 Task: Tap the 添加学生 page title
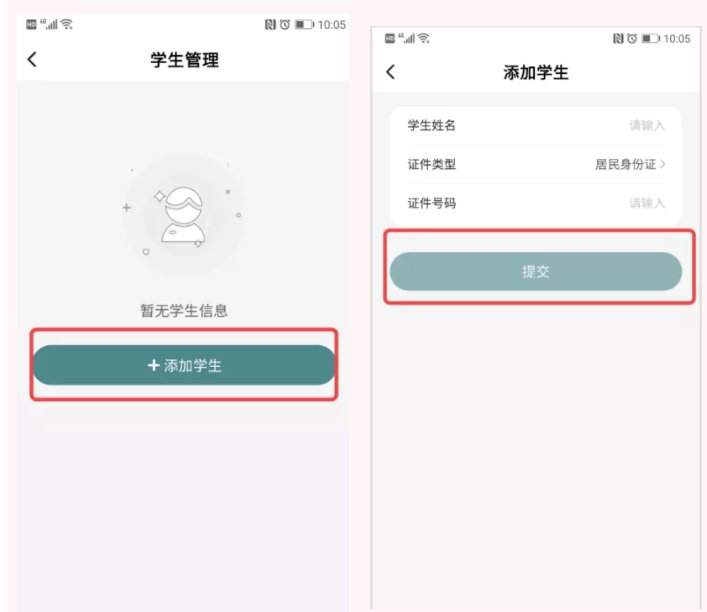point(536,72)
